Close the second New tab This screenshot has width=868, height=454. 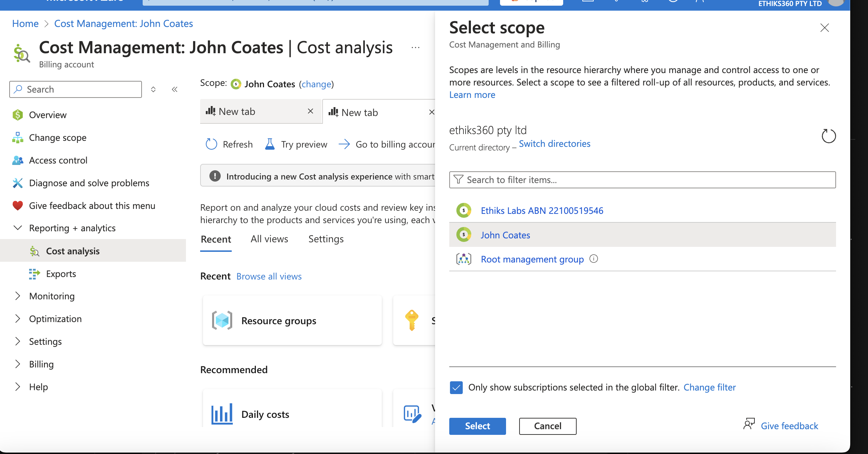432,112
